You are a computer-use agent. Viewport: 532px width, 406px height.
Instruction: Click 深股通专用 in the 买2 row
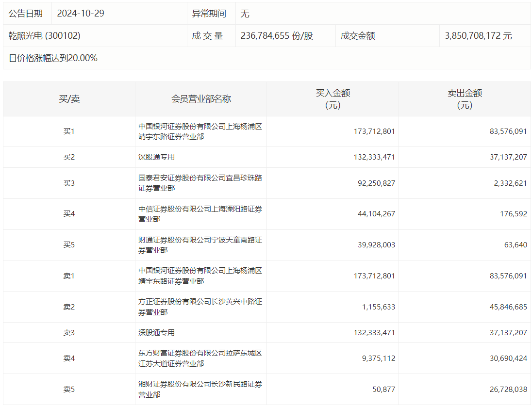pyautogui.click(x=156, y=157)
